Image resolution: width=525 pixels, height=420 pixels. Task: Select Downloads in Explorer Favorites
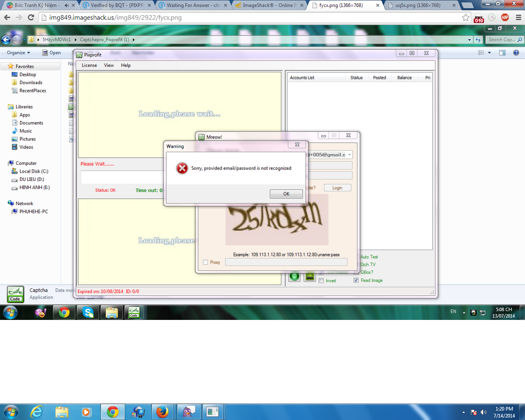click(x=31, y=82)
